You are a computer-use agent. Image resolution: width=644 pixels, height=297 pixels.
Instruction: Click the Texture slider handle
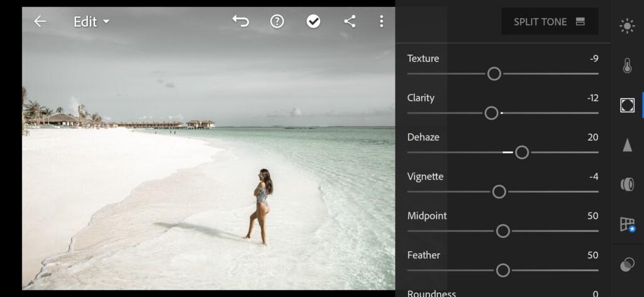(x=494, y=74)
